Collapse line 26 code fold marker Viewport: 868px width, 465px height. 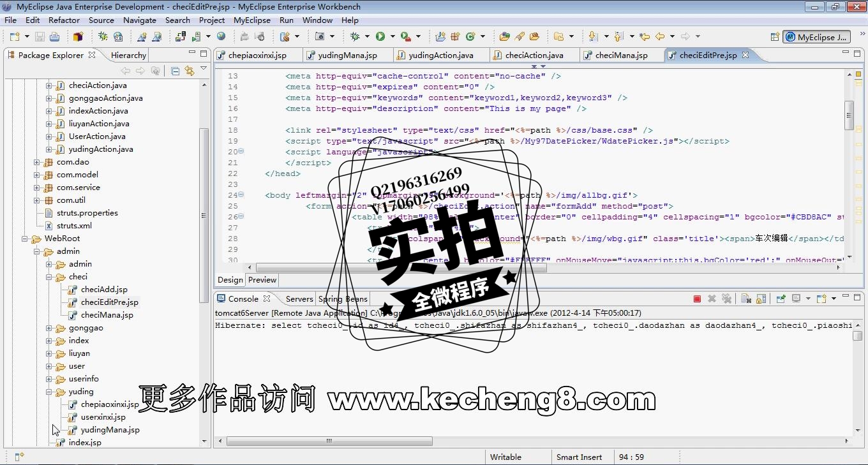[x=241, y=217]
